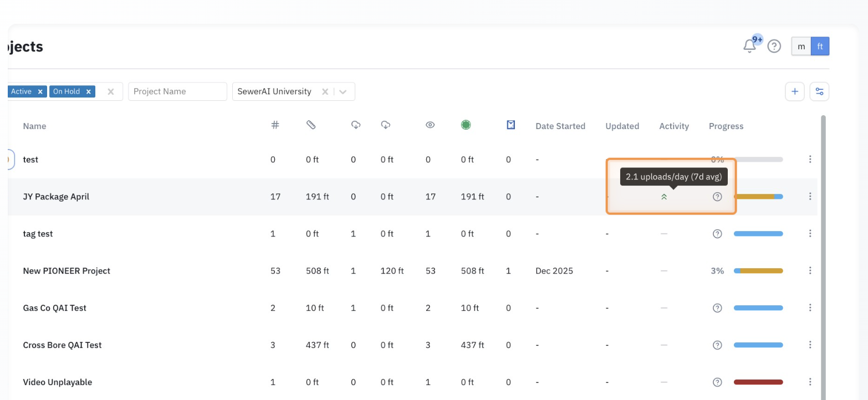Click the help question mark icon in header

[x=774, y=47]
